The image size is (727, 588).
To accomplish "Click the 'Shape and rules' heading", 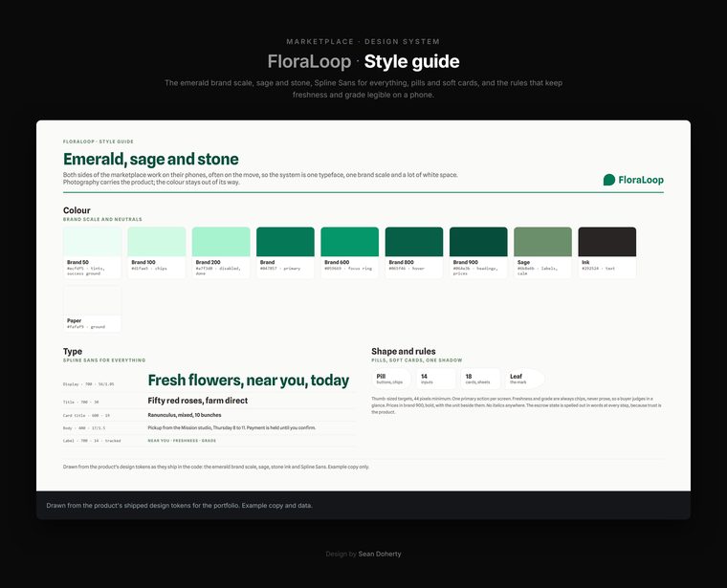I will 404,351.
